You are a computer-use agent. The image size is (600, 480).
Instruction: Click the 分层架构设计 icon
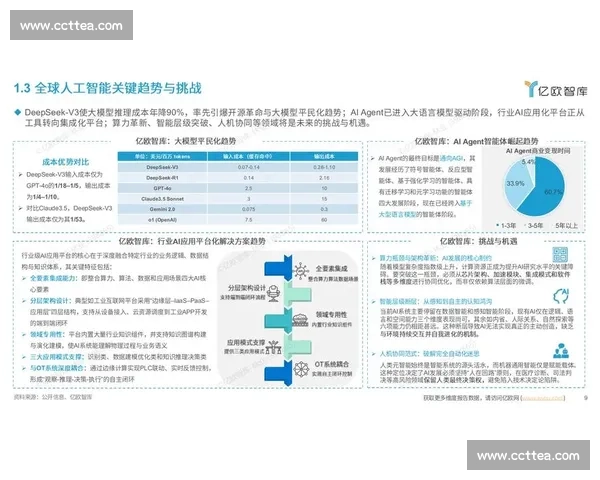point(274,293)
